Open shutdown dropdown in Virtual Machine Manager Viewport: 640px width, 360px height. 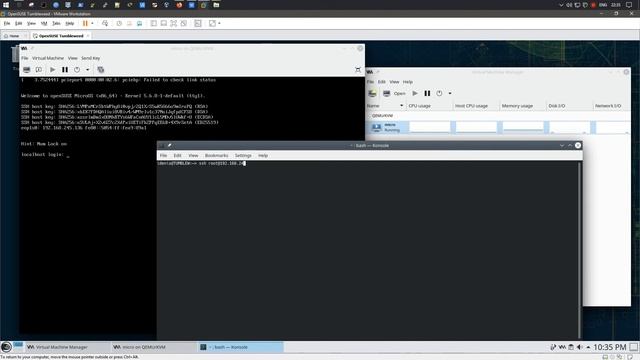click(x=450, y=93)
